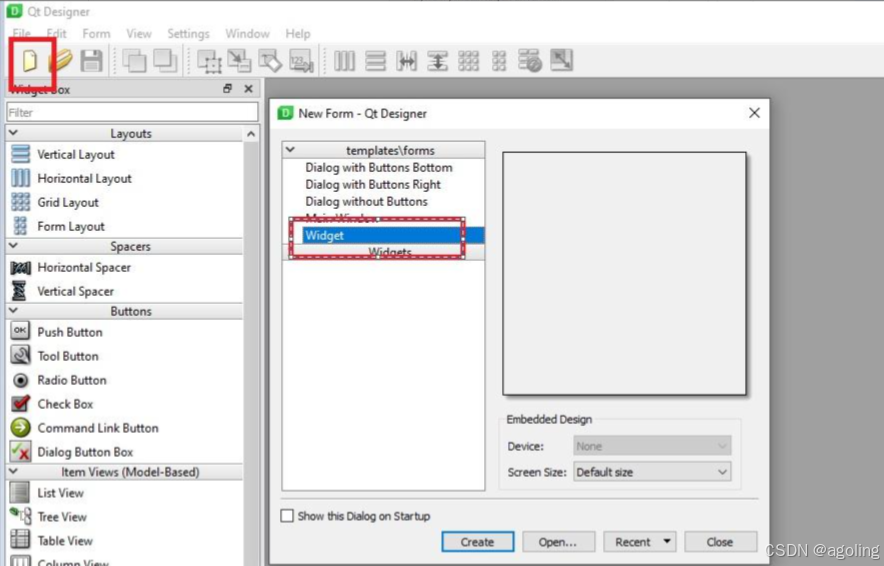This screenshot has height=566, width=884.
Task: Toggle Show this Dialog on Startup checkbox
Action: click(x=287, y=516)
